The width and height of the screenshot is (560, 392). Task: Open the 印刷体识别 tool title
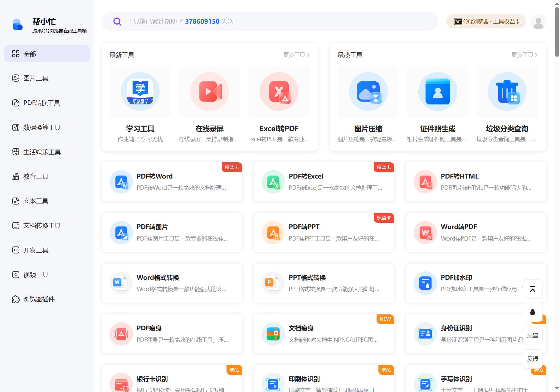pyautogui.click(x=304, y=379)
